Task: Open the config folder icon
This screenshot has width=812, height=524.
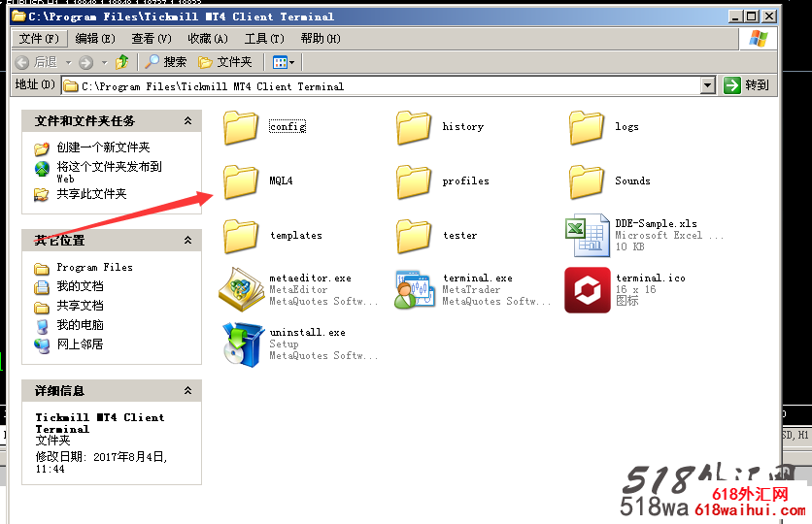Action: [x=241, y=127]
